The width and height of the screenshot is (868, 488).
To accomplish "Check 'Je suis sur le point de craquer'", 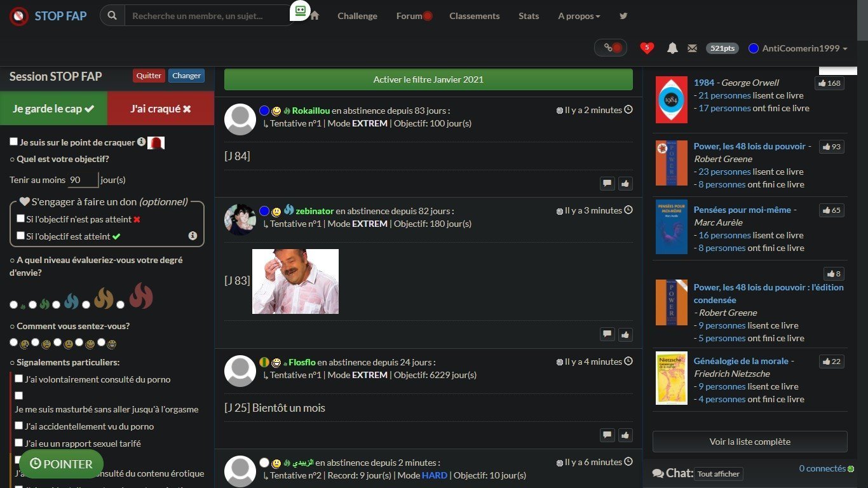I will [x=14, y=142].
